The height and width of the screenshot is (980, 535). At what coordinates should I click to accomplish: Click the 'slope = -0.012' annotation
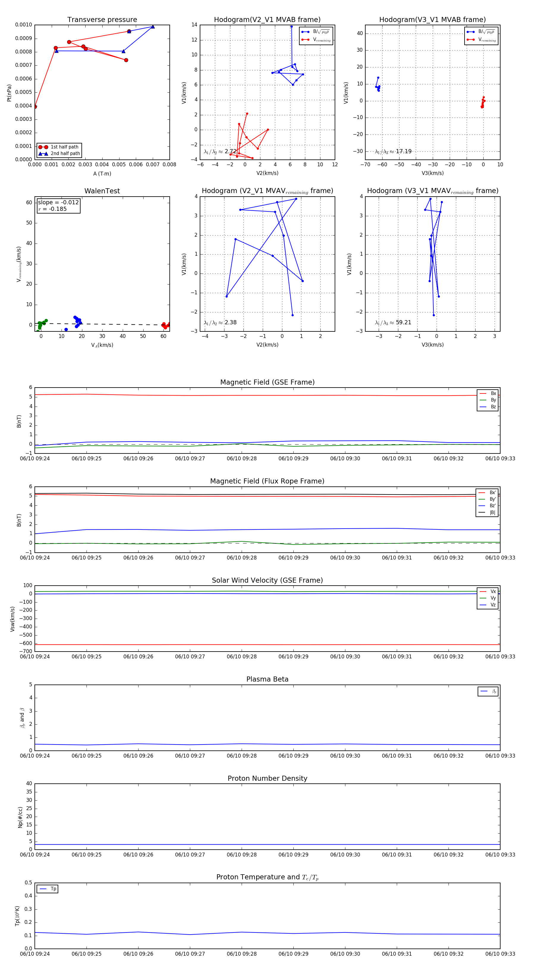(58, 203)
